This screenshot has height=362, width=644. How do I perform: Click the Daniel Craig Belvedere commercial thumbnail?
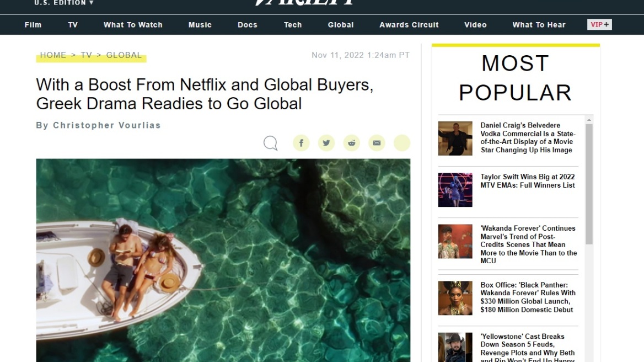coord(455,139)
